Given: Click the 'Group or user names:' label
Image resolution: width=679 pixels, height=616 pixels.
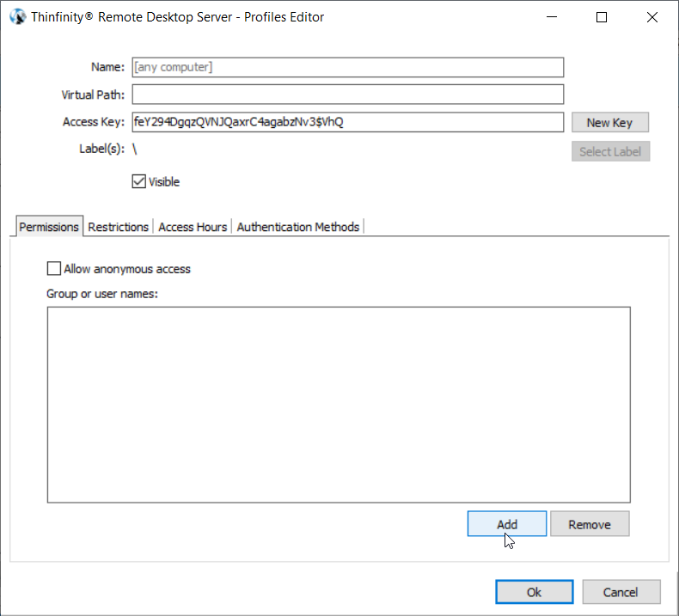Looking at the screenshot, I should tap(102, 294).
